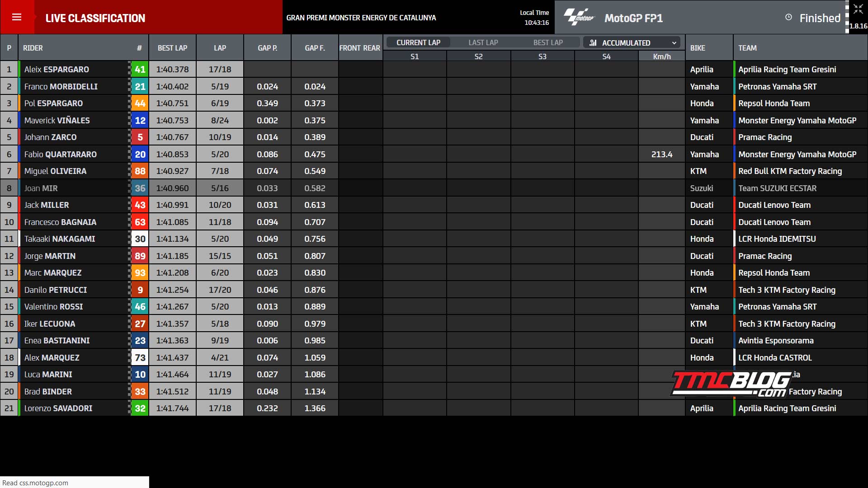Click team name LCR Honda IDEMITSU
The height and width of the screenshot is (488, 868).
click(x=777, y=239)
